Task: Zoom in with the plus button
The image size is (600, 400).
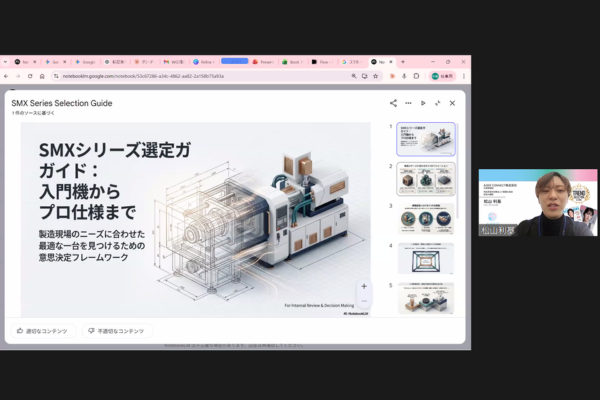Action: [x=363, y=286]
